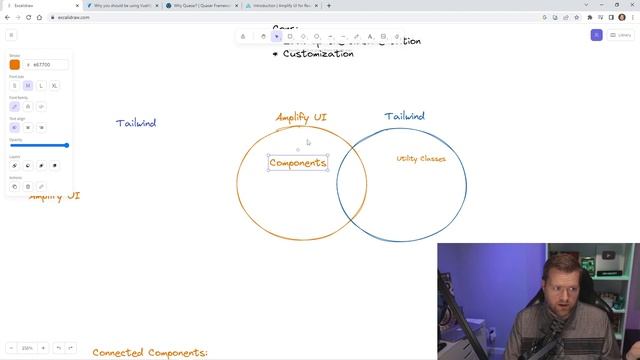Open the browser extensions puzzle icon

[589, 18]
